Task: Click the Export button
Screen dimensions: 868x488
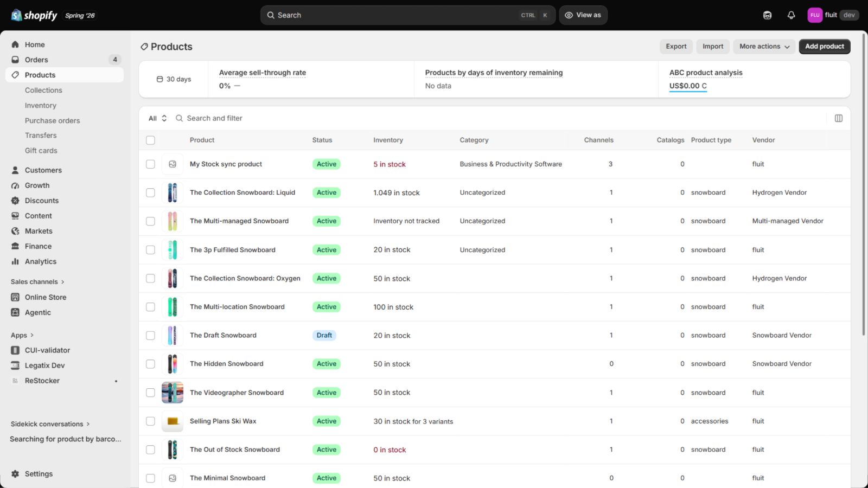Action: tap(676, 47)
